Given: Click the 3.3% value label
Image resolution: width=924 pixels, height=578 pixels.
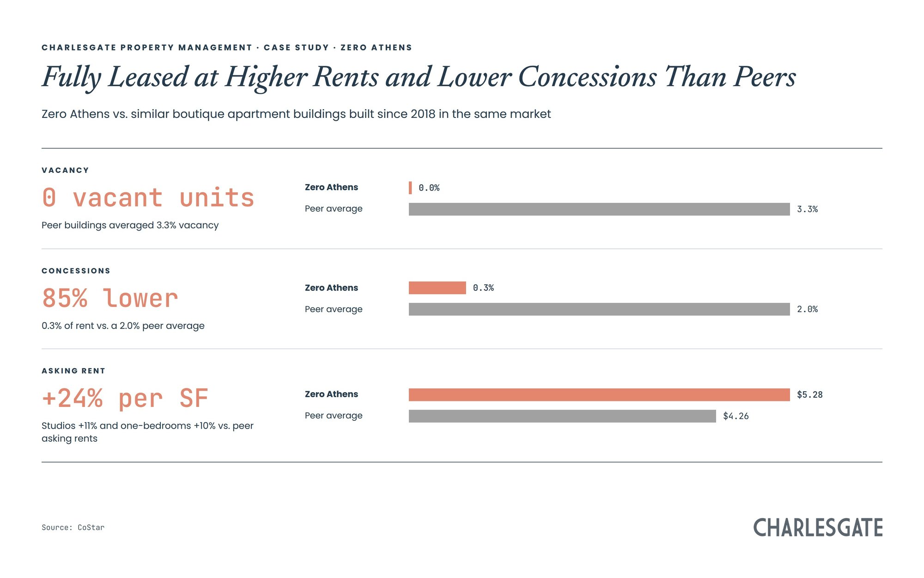Looking at the screenshot, I should pos(807,209).
